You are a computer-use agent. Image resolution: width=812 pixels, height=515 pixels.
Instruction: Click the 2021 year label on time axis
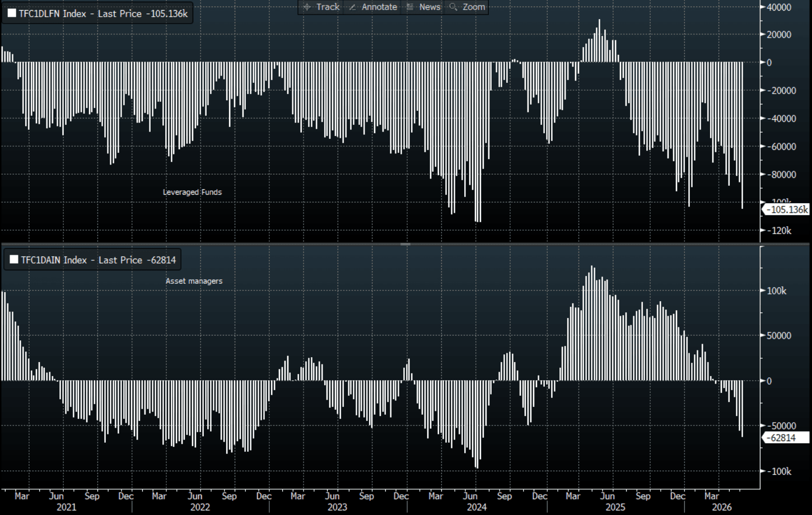(67, 507)
